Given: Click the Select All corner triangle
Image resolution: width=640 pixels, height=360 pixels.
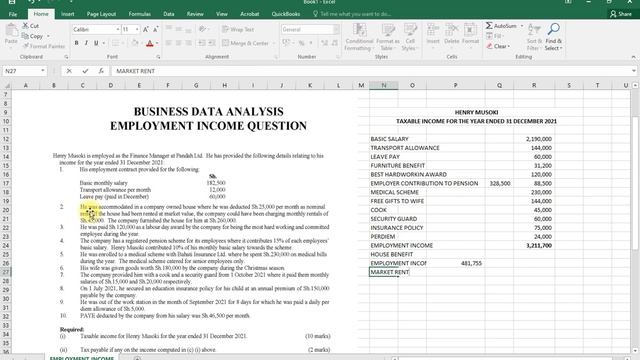Looking at the screenshot, I should pos(6,85).
